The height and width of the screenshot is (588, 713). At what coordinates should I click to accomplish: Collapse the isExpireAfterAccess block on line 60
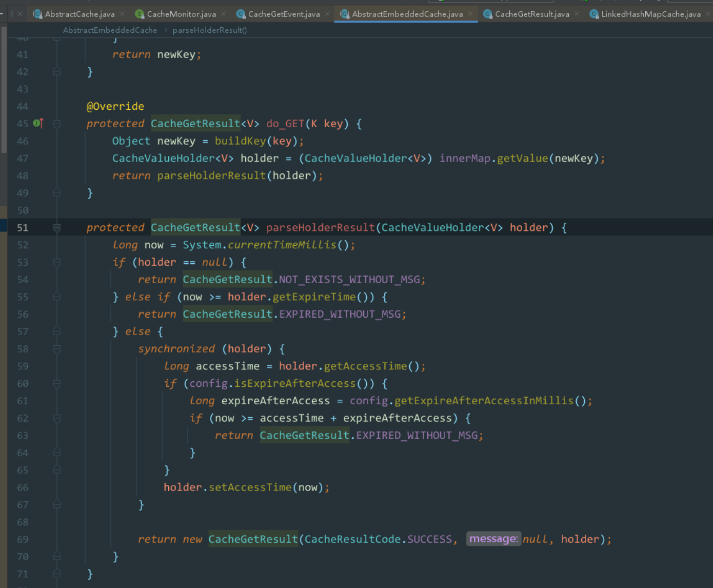pos(57,383)
